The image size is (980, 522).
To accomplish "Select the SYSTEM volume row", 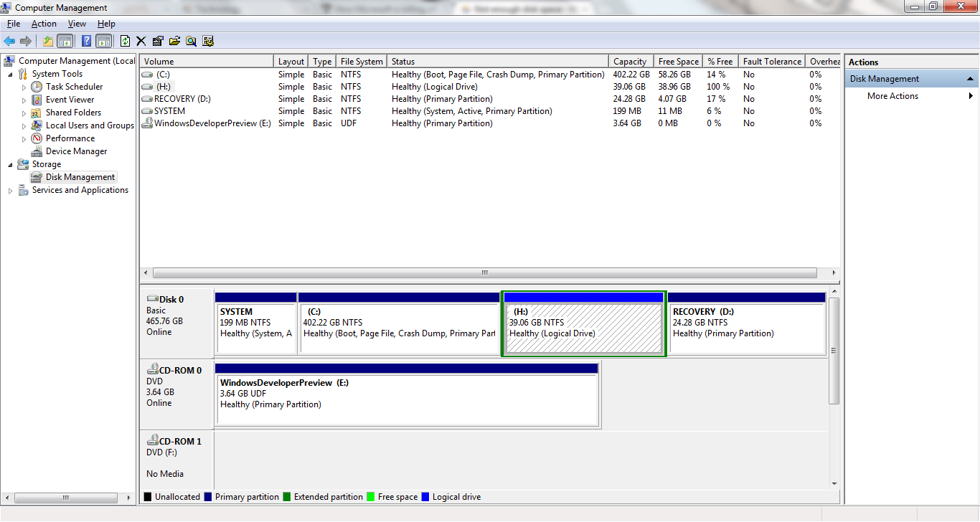I will point(490,111).
